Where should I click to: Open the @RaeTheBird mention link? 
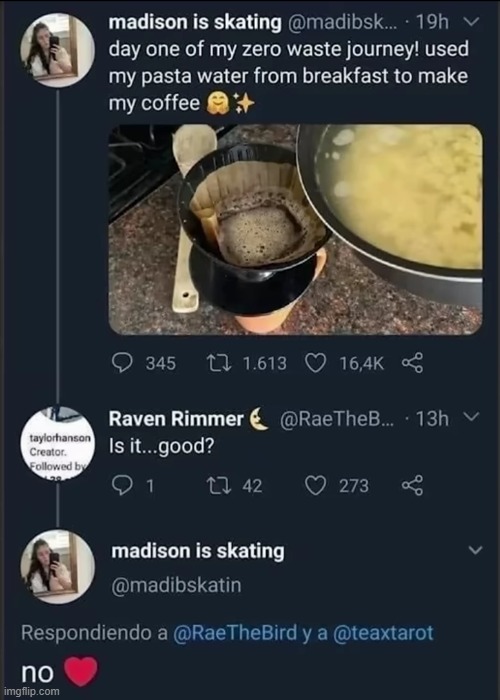tap(235, 633)
